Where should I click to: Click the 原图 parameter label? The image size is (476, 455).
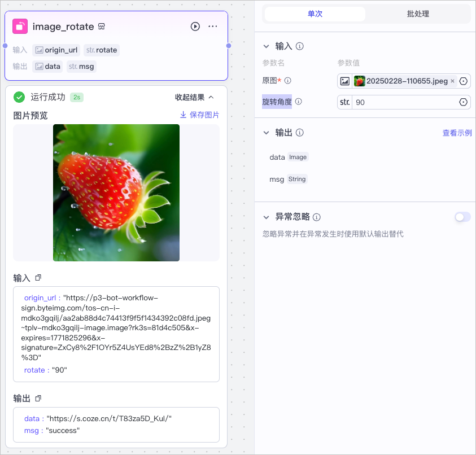tap(269, 80)
